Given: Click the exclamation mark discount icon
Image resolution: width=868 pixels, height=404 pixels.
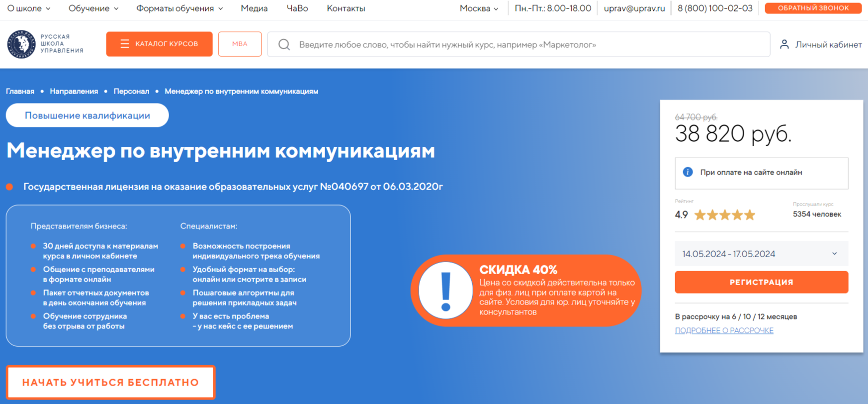Looking at the screenshot, I should point(445,291).
